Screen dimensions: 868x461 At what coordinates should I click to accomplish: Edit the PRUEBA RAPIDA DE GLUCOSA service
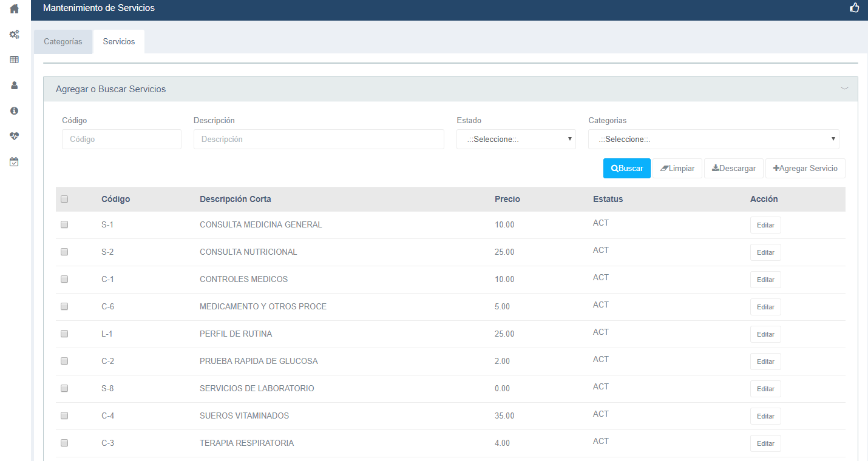pyautogui.click(x=765, y=362)
